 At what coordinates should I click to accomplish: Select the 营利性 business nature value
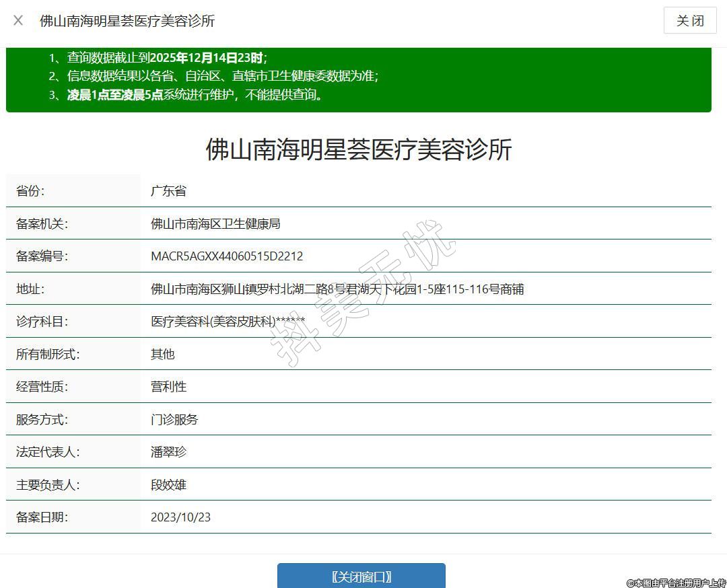click(168, 387)
